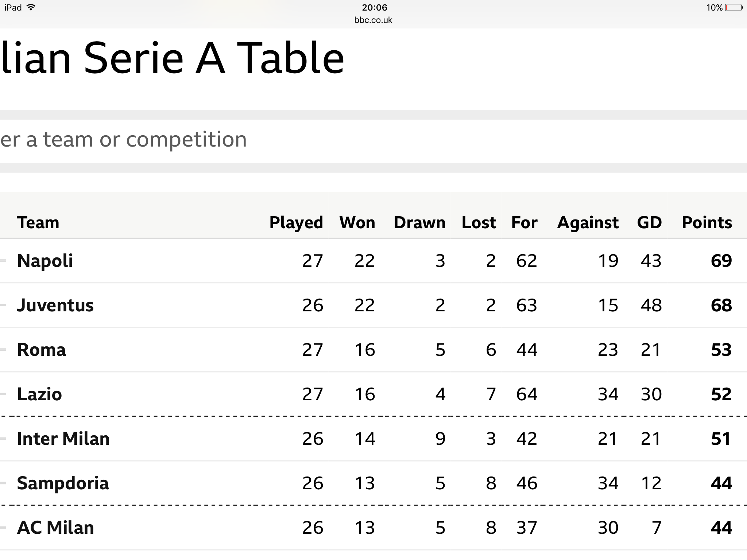The height and width of the screenshot is (560, 747).
Task: Click the Against column header
Action: [x=588, y=223]
